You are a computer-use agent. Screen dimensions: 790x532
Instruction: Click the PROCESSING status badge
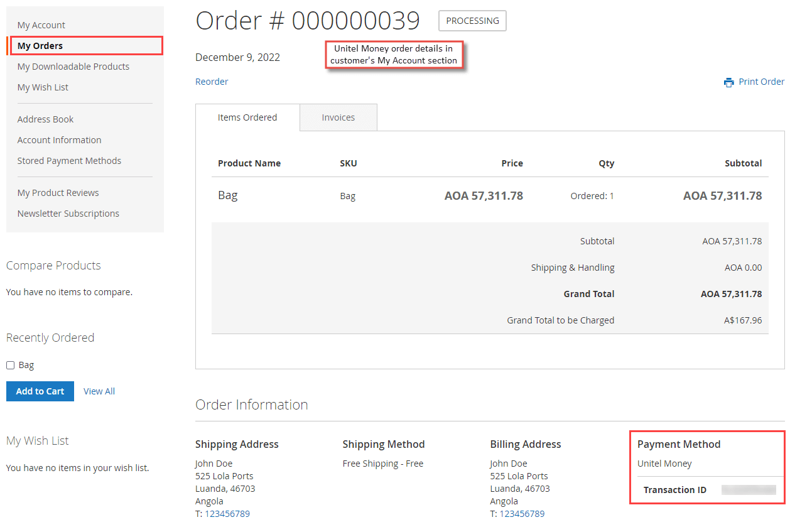pyautogui.click(x=472, y=21)
